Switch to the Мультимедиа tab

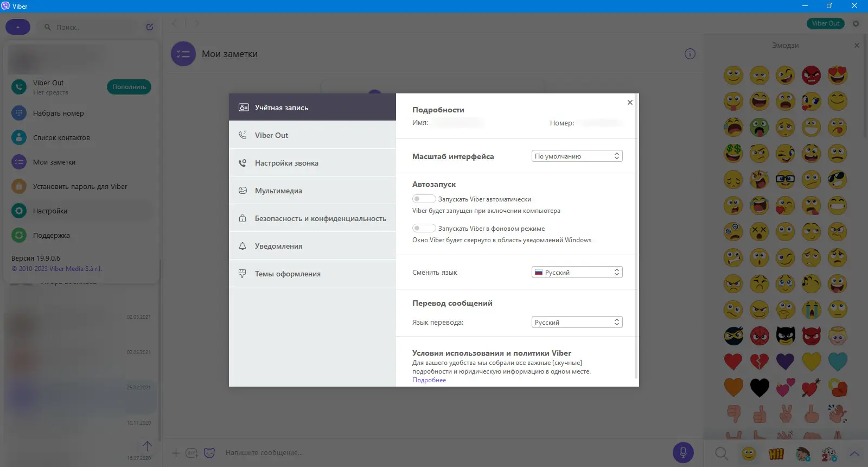[312, 191]
